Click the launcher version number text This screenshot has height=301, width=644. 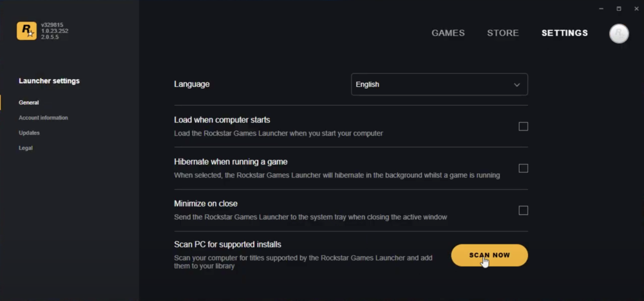pos(51,25)
